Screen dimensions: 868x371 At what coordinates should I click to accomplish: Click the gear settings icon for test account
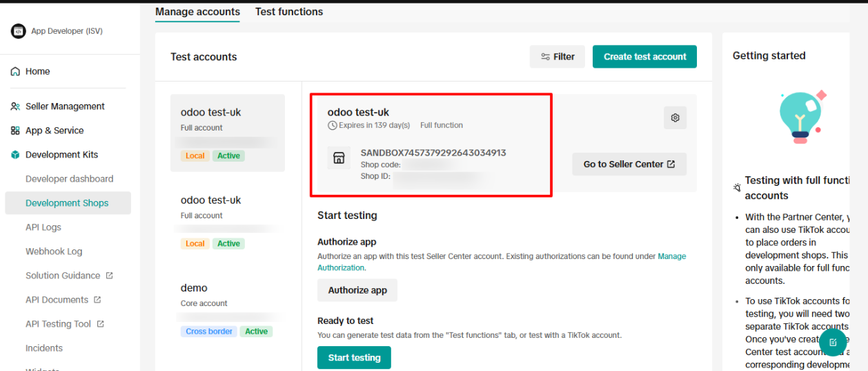(675, 118)
